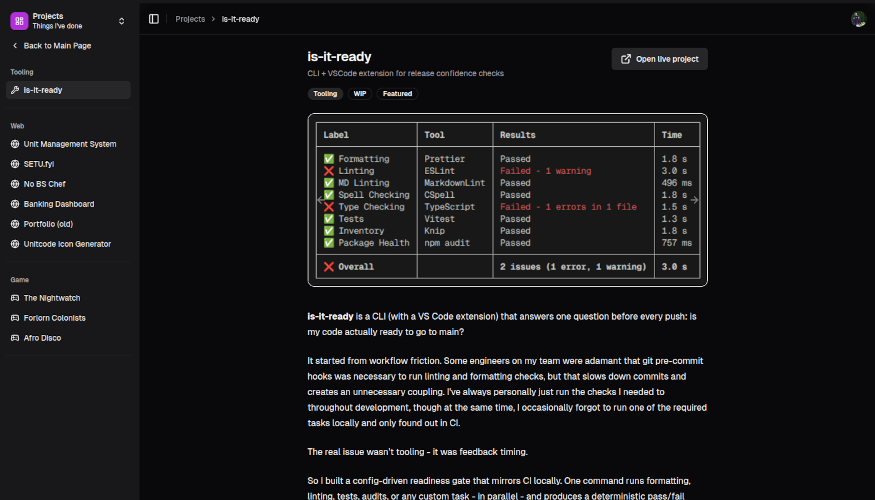Viewport: 875px width, 500px height.
Task: Click the Open live project button
Action: tap(659, 59)
